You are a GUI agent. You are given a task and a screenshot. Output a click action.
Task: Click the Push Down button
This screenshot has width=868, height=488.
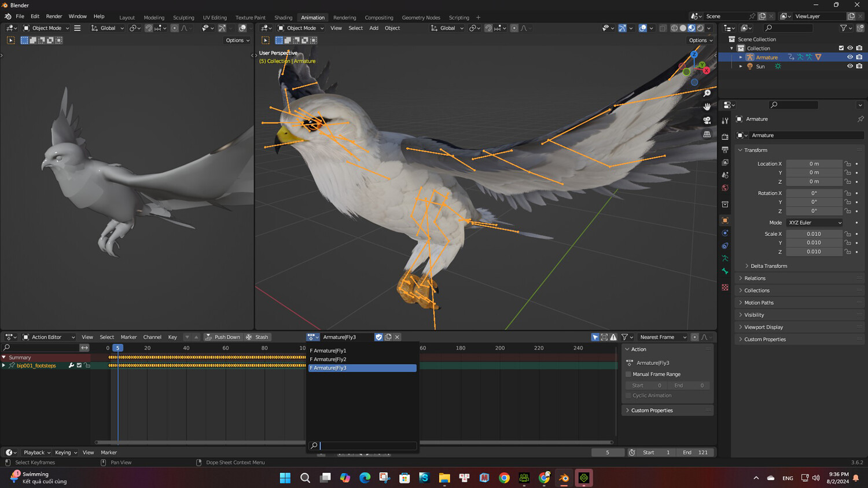(222, 337)
